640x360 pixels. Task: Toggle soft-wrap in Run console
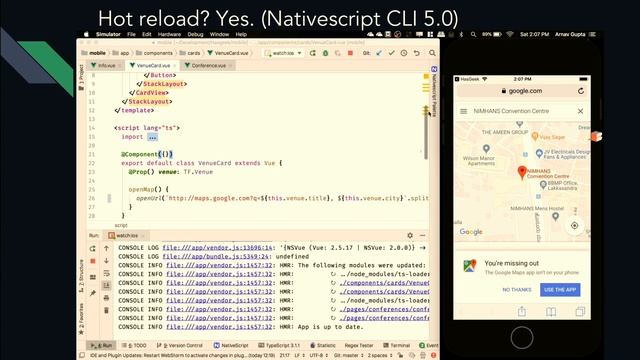107,273
